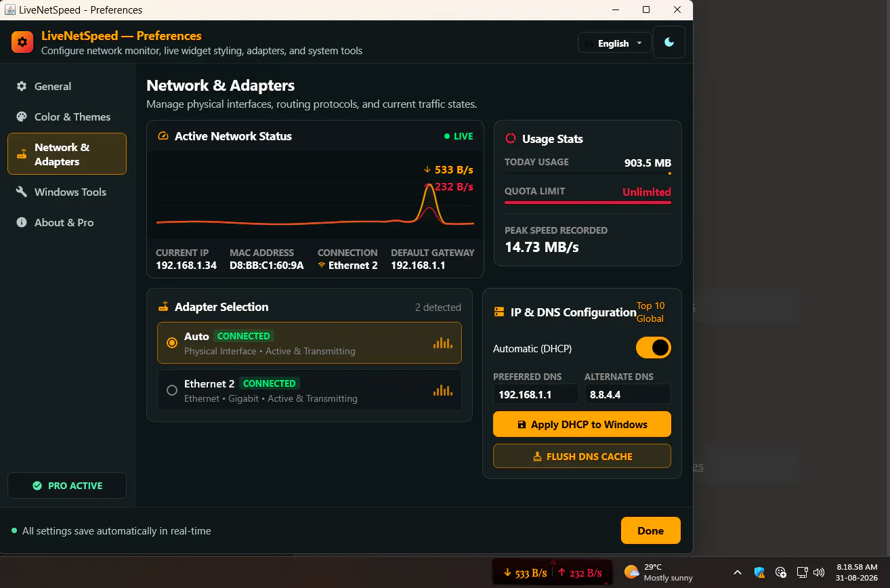The image size is (890, 588).
Task: Click the 14.73 MB/s peak speed value
Action: [542, 247]
